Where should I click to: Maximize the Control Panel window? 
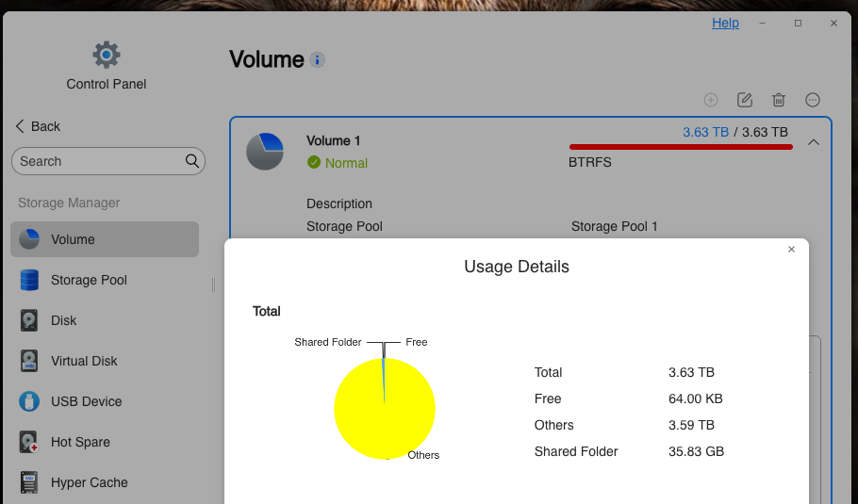(x=798, y=23)
